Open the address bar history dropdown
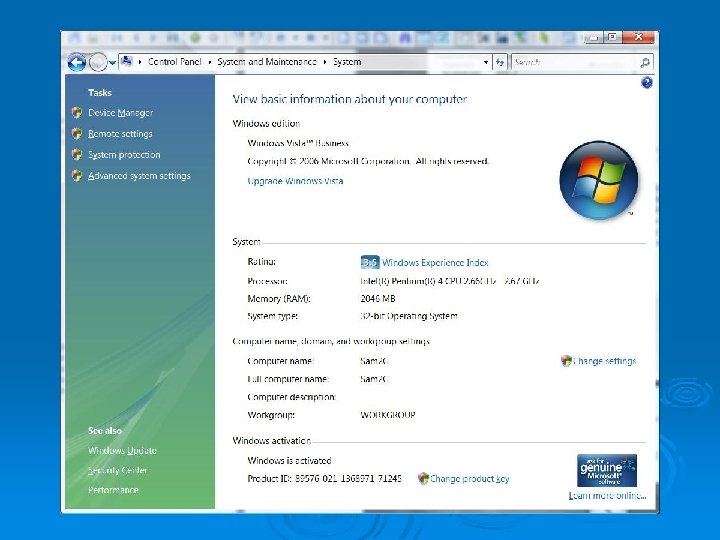Image resolution: width=720 pixels, height=540 pixels. [485, 62]
